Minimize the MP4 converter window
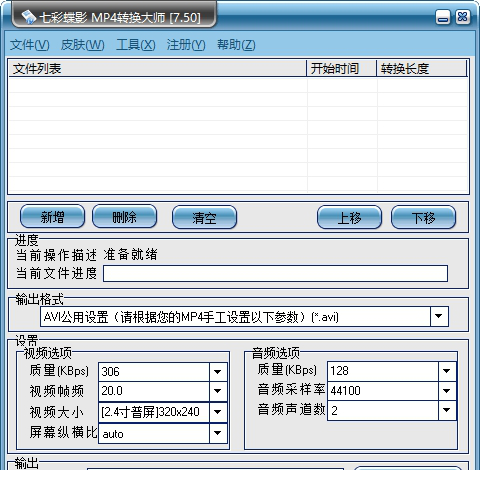Screen dimensions: 480x488 coord(443,17)
